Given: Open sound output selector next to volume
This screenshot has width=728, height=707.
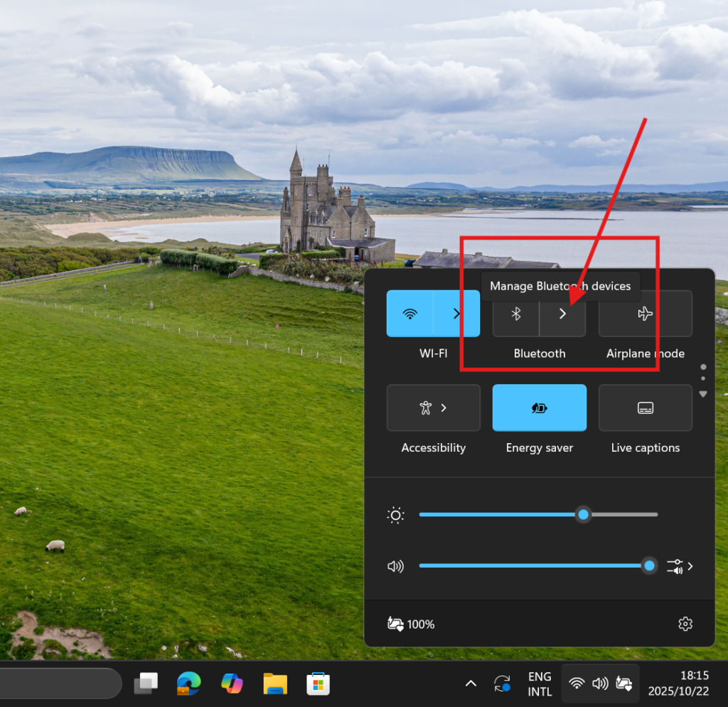Looking at the screenshot, I should click(680, 566).
